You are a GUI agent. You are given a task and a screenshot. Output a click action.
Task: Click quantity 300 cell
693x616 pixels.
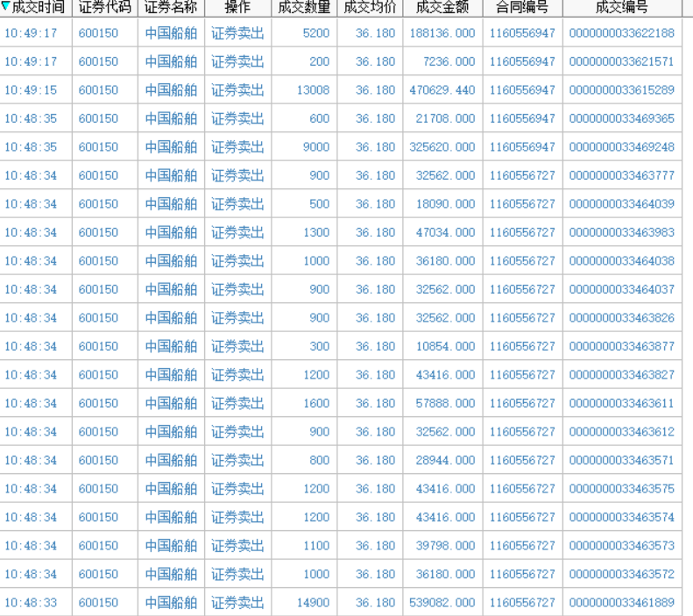[320, 346]
